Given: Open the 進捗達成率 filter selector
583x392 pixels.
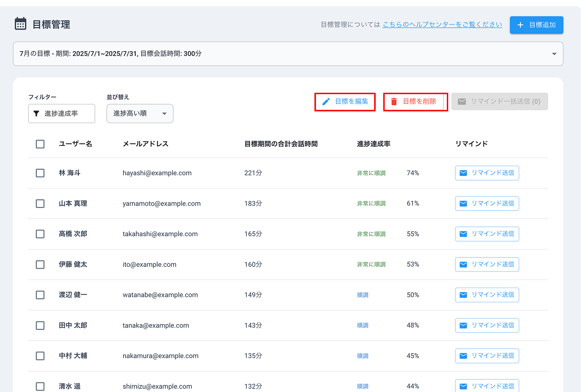Looking at the screenshot, I should point(61,114).
